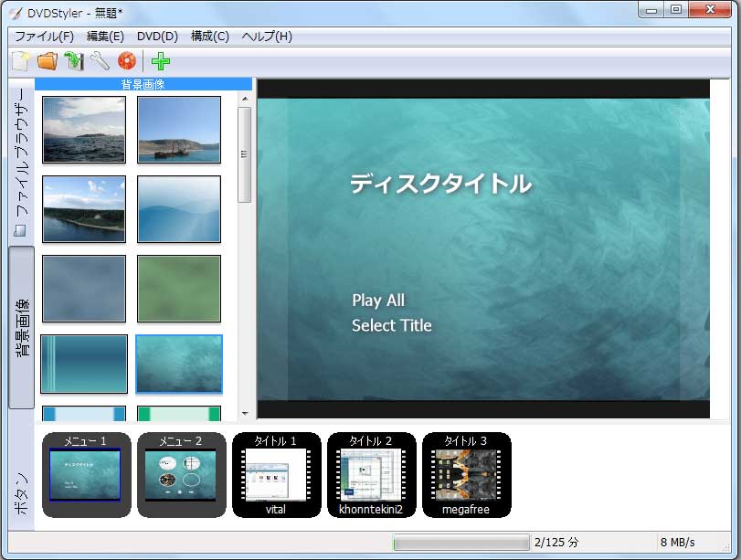Open the ヘルプ(H) menu
The image size is (741, 560).
coord(267,37)
